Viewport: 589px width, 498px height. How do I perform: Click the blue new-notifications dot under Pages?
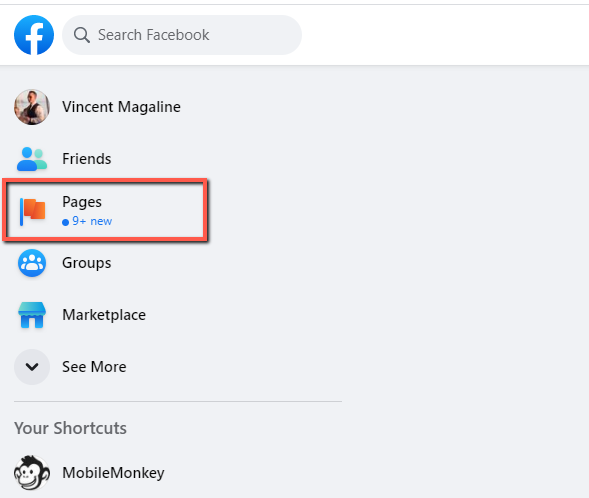coord(65,222)
